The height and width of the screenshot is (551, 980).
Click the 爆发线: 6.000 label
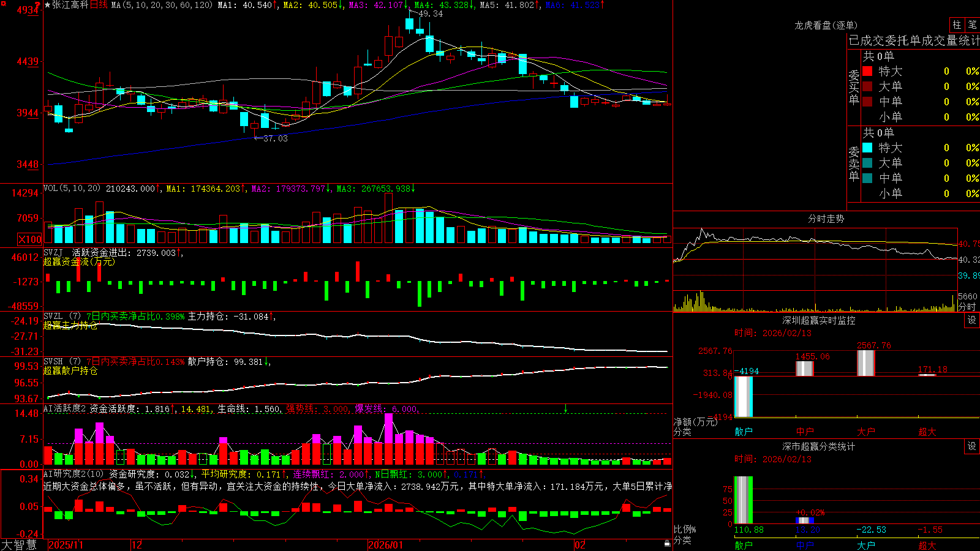click(x=386, y=408)
